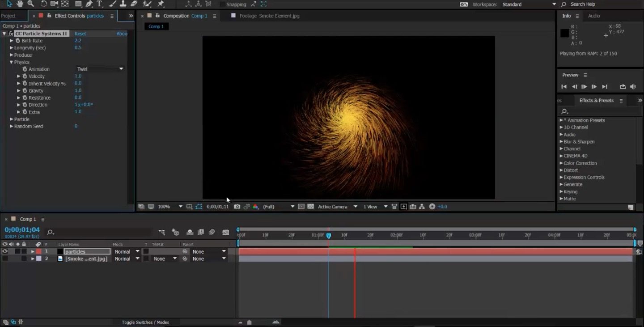The image size is (644, 327).
Task: Enable motion blur switch in timeline header
Action: [212, 232]
